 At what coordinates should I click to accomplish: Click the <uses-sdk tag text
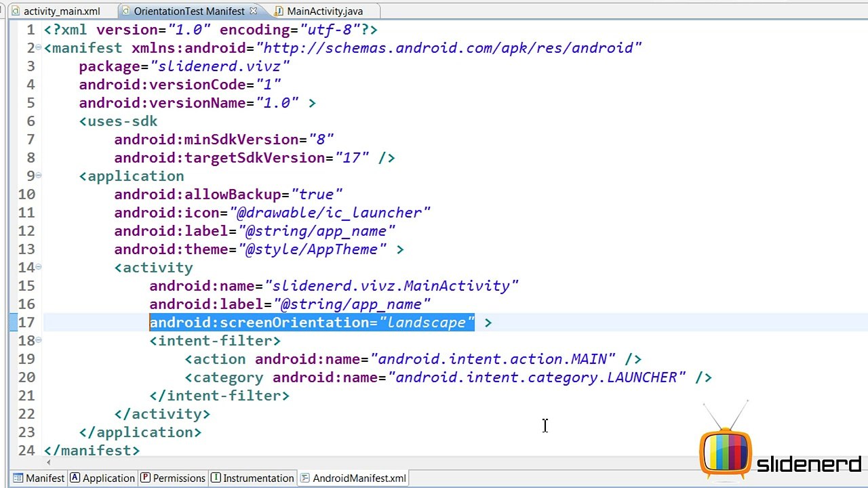point(118,121)
